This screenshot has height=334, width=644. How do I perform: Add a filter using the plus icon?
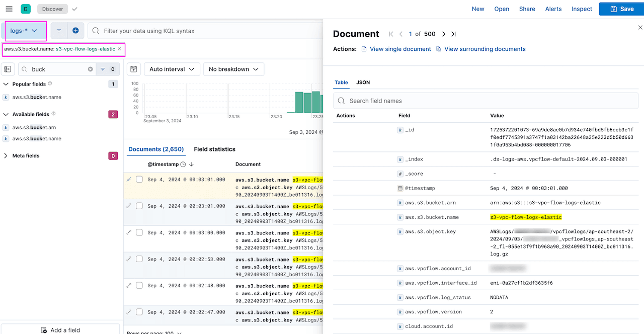[x=75, y=30]
